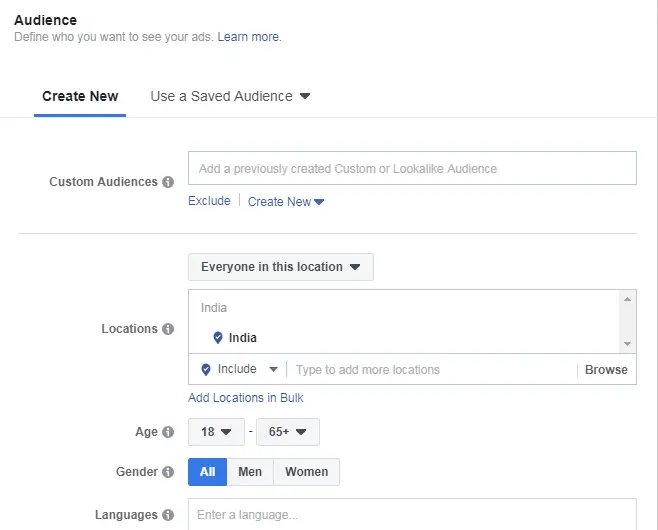This screenshot has width=658, height=530.
Task: Select the Women gender option
Action: pos(306,472)
